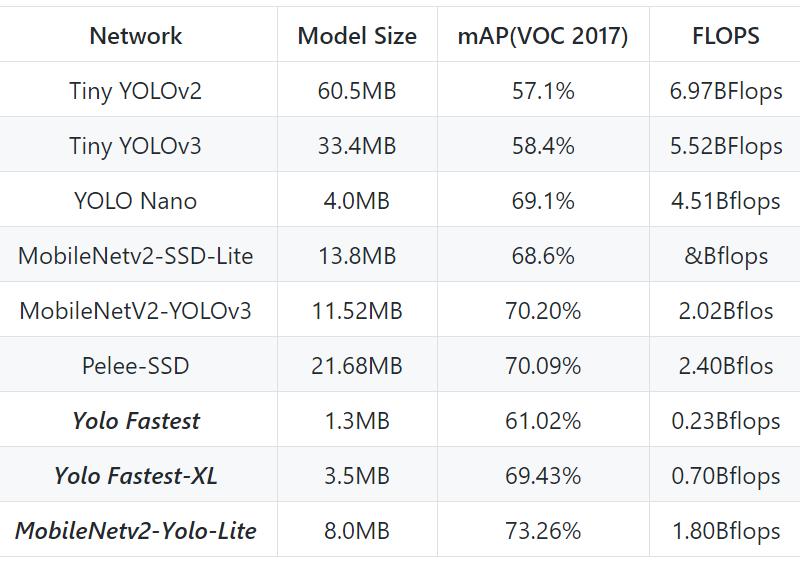Click the 0.23Bflops value
The width and height of the screenshot is (800, 567).
726,421
